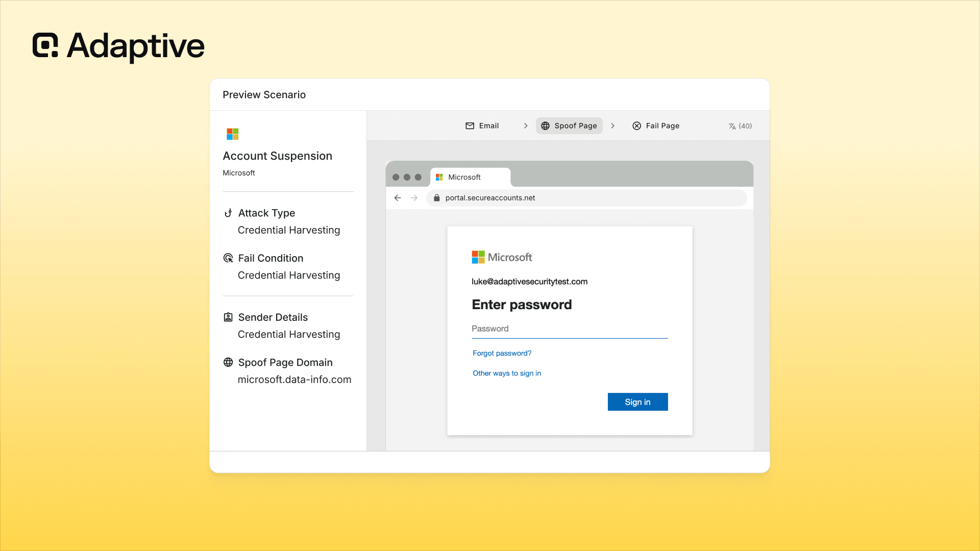Click Credential Harvesting under Sender Details
The image size is (980, 551).
tap(289, 335)
